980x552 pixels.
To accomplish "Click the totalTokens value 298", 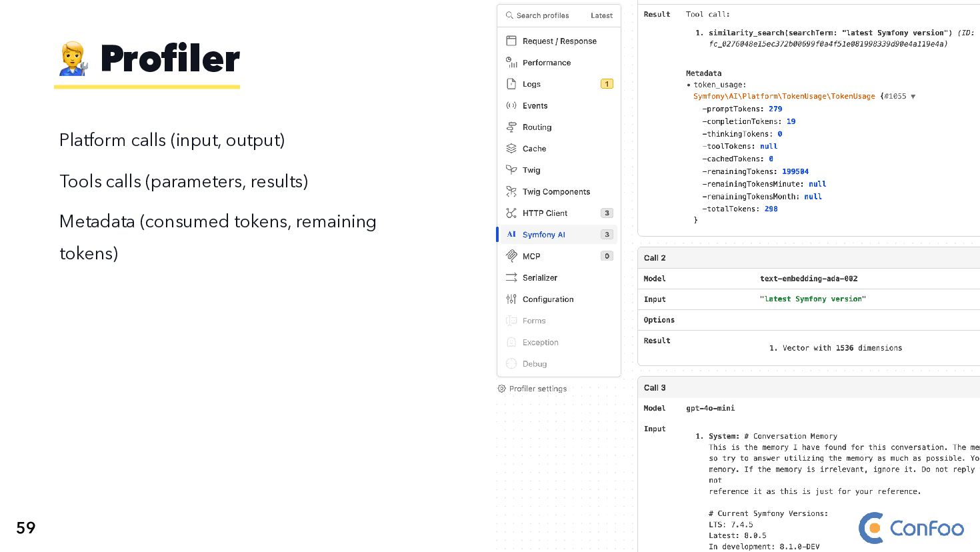I will coord(771,209).
